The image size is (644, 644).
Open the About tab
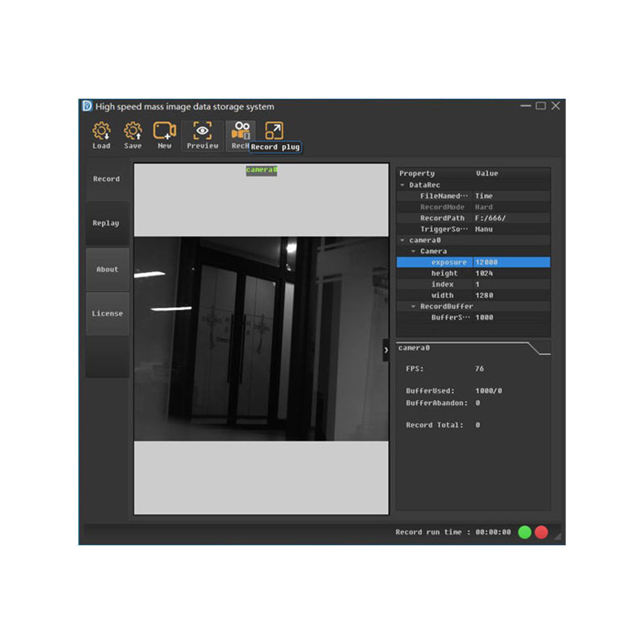107,269
